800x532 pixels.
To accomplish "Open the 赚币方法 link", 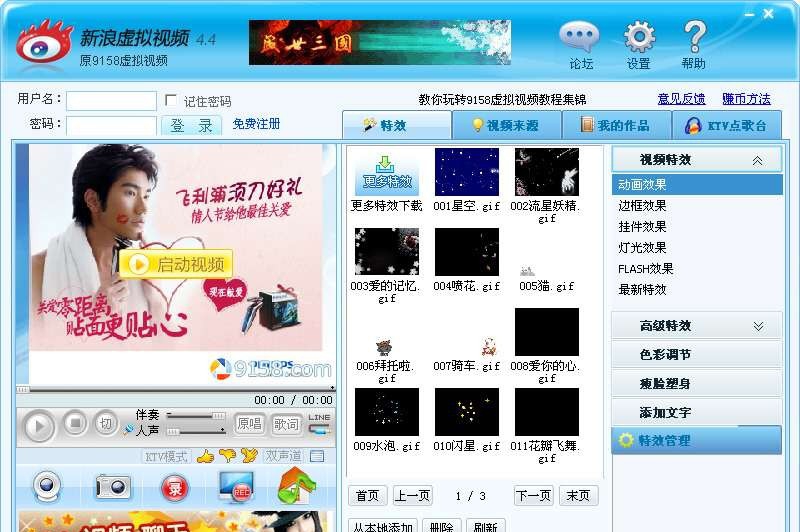I will click(746, 99).
